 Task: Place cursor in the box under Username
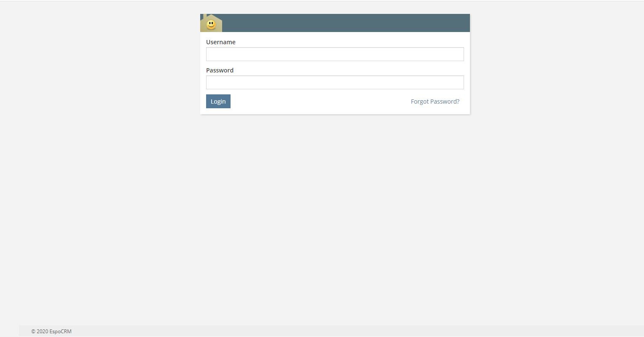point(335,54)
